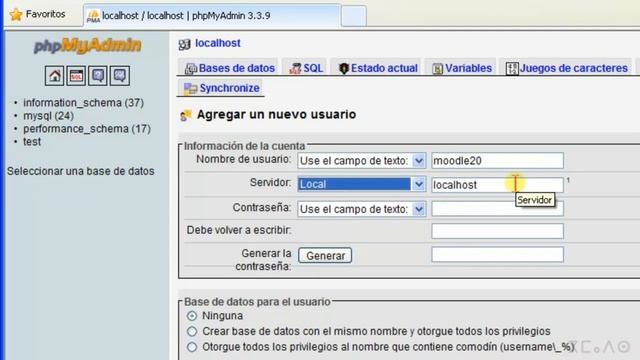Click the Favoritos star icon
Image resolution: width=640 pixels, height=360 pixels.
(16, 15)
